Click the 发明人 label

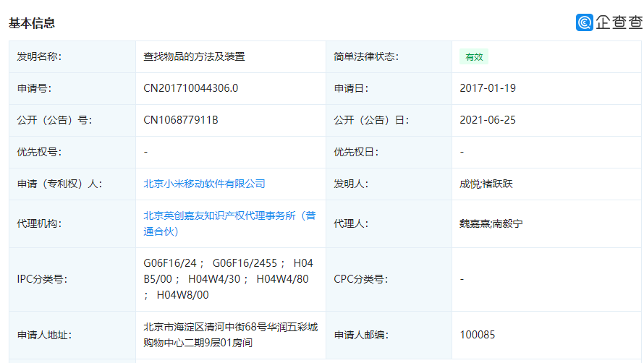click(351, 184)
